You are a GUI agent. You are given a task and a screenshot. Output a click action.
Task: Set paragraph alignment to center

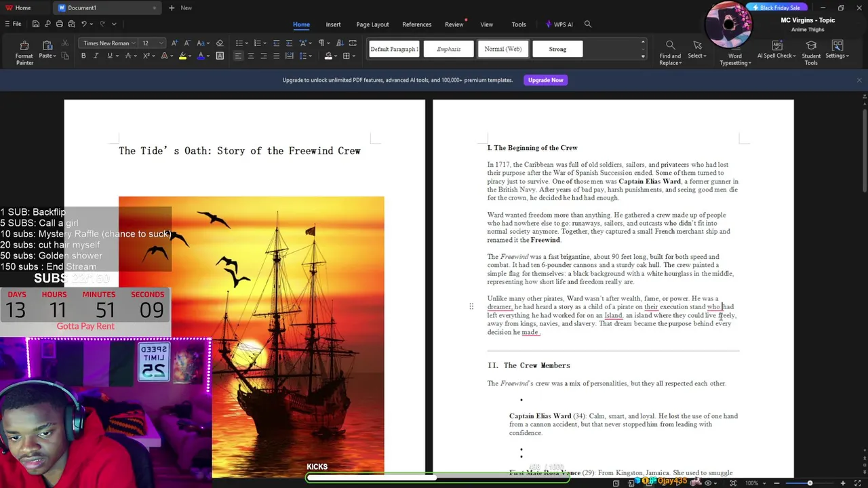pos(251,56)
